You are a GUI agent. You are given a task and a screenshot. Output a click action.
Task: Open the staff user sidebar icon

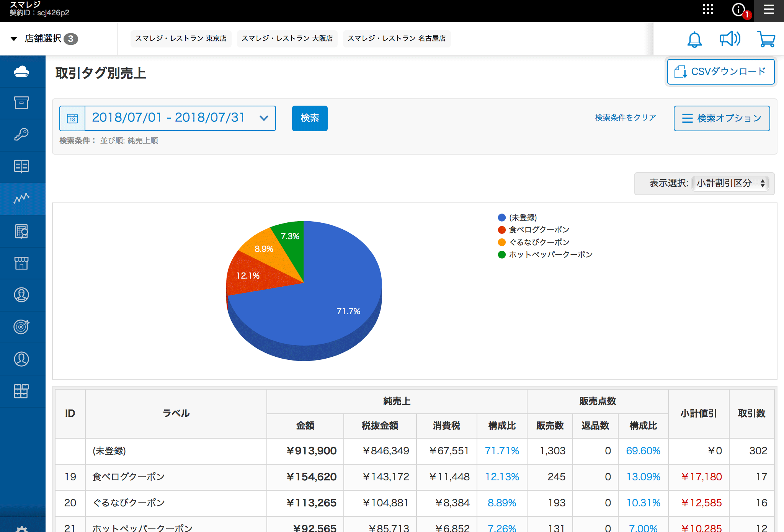point(21,359)
